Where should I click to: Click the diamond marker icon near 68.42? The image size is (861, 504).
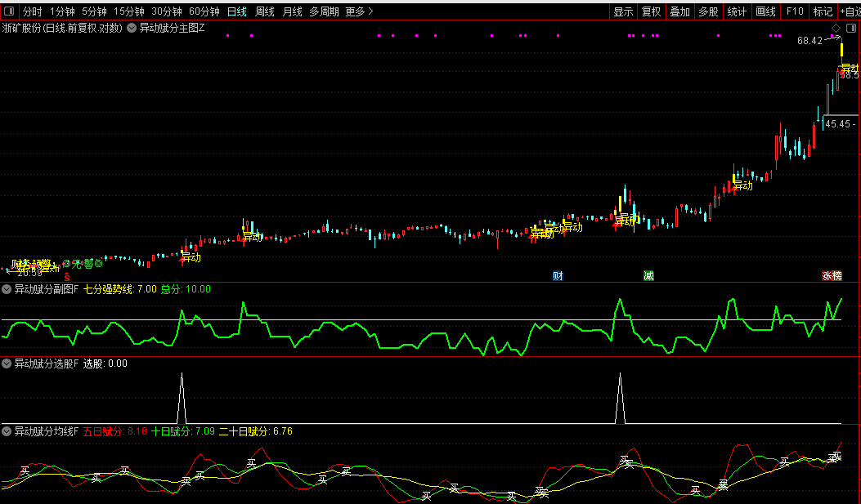pyautogui.click(x=836, y=29)
